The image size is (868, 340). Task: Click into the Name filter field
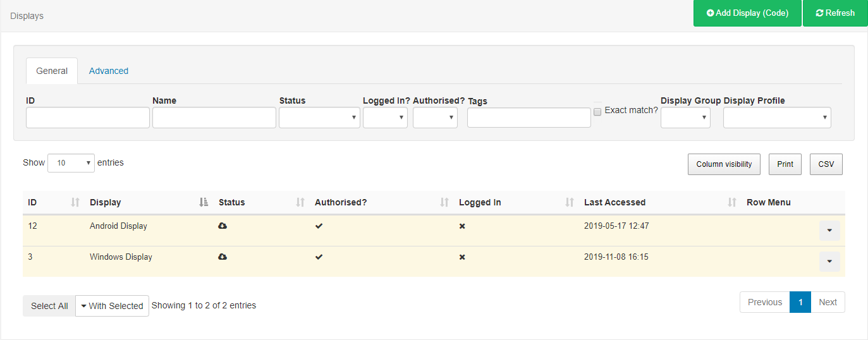214,118
